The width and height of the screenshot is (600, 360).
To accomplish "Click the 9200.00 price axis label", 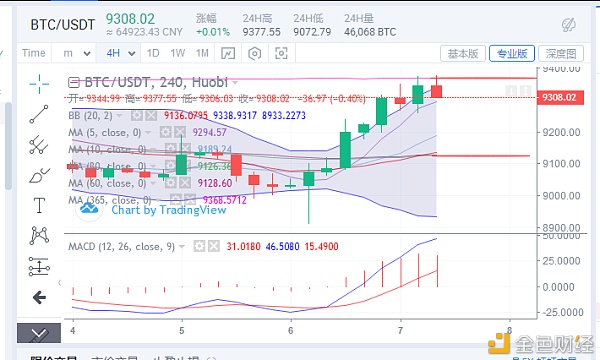I will pyautogui.click(x=561, y=133).
